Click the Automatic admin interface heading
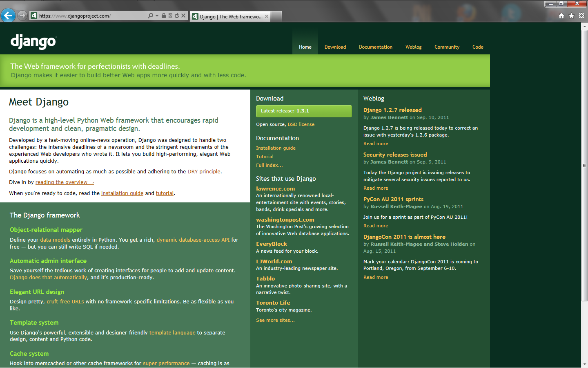 click(48, 261)
